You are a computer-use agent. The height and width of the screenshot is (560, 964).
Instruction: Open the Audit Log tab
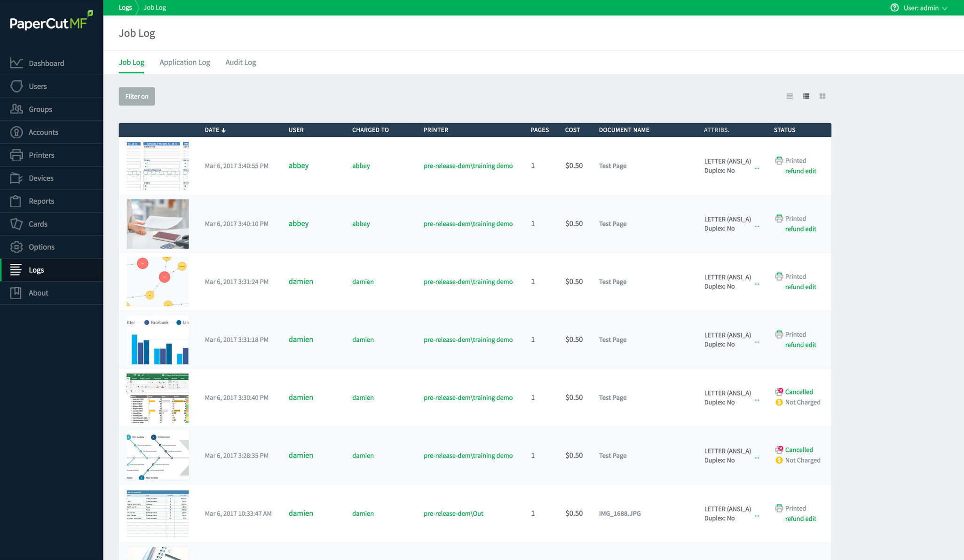point(240,62)
